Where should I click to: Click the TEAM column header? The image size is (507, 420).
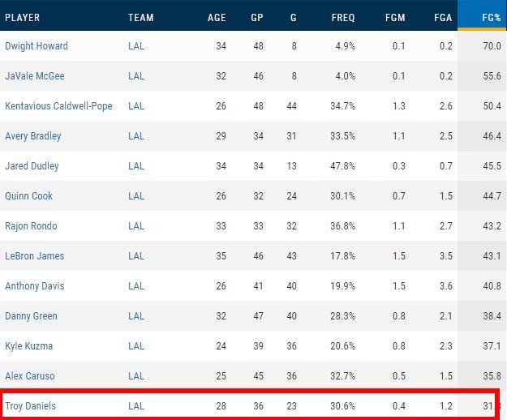tap(141, 18)
